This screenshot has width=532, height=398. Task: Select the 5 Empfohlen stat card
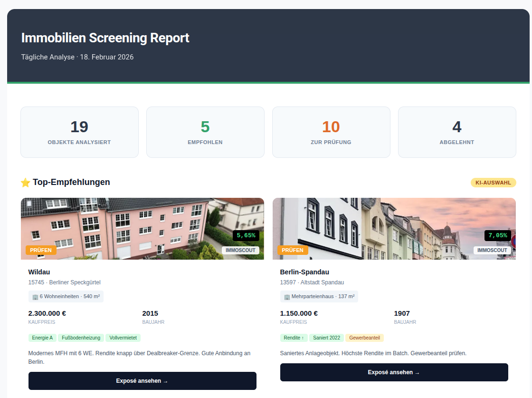click(205, 132)
